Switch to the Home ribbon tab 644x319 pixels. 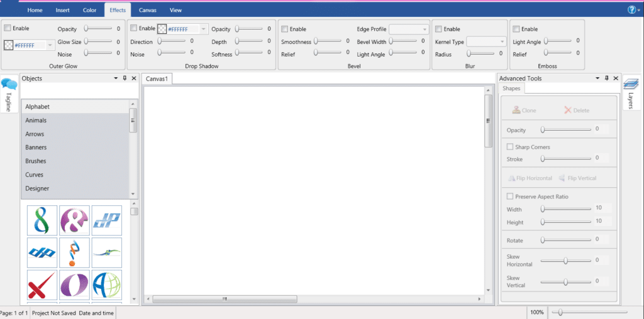35,10
